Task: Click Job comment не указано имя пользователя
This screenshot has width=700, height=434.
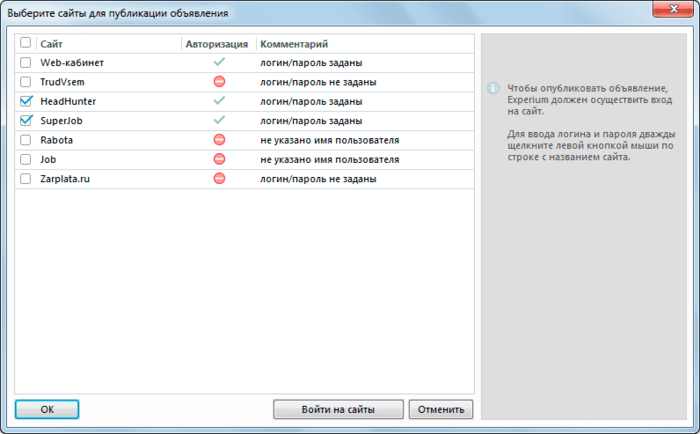Action: tap(329, 159)
